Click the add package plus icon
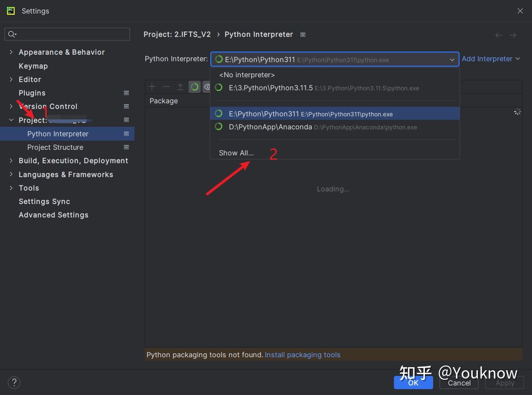Screen dimensions: 532x395 point(152,87)
